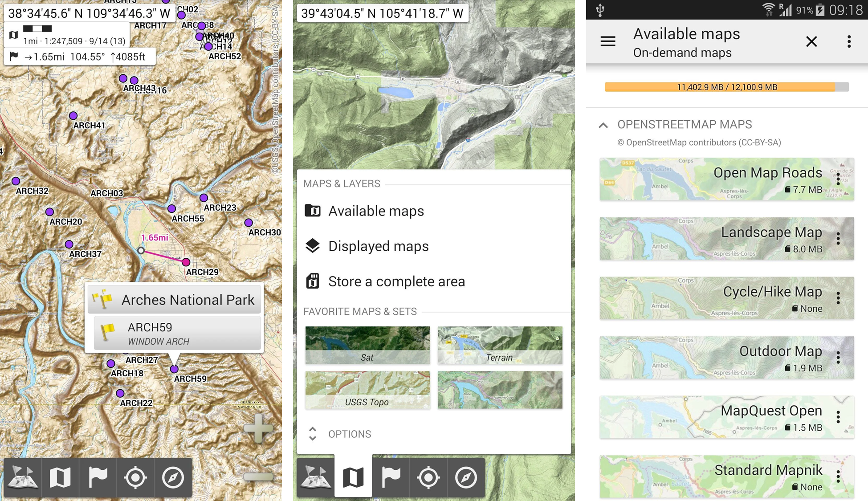Viewport: 868px width, 501px height.
Task: Tap the ARCH30 waypoint marker
Action: click(249, 223)
